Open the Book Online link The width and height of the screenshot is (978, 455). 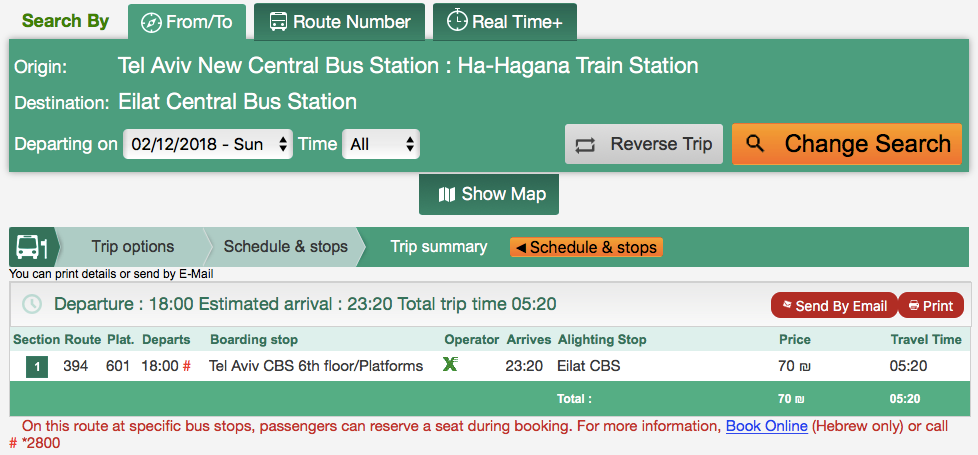[767, 426]
